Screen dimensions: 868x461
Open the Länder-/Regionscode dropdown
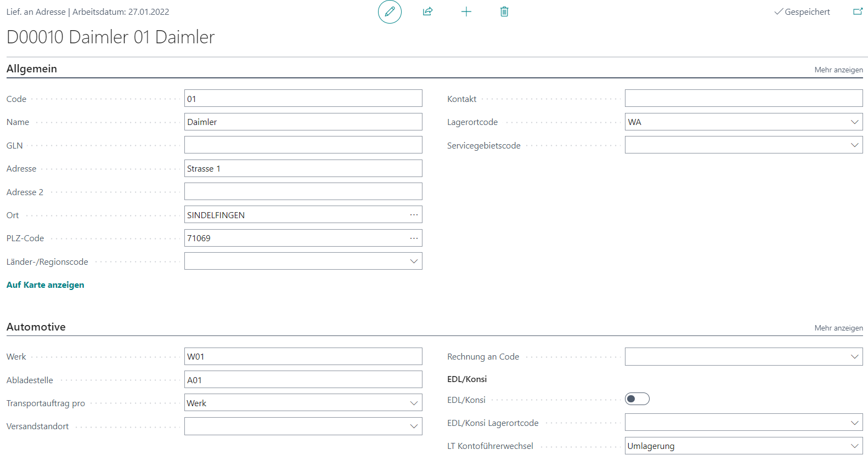[414, 261]
